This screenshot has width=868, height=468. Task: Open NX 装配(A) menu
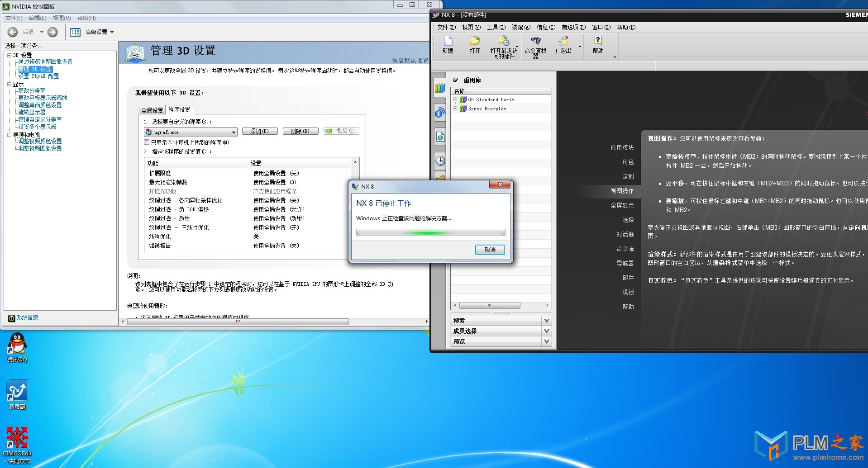coord(521,27)
